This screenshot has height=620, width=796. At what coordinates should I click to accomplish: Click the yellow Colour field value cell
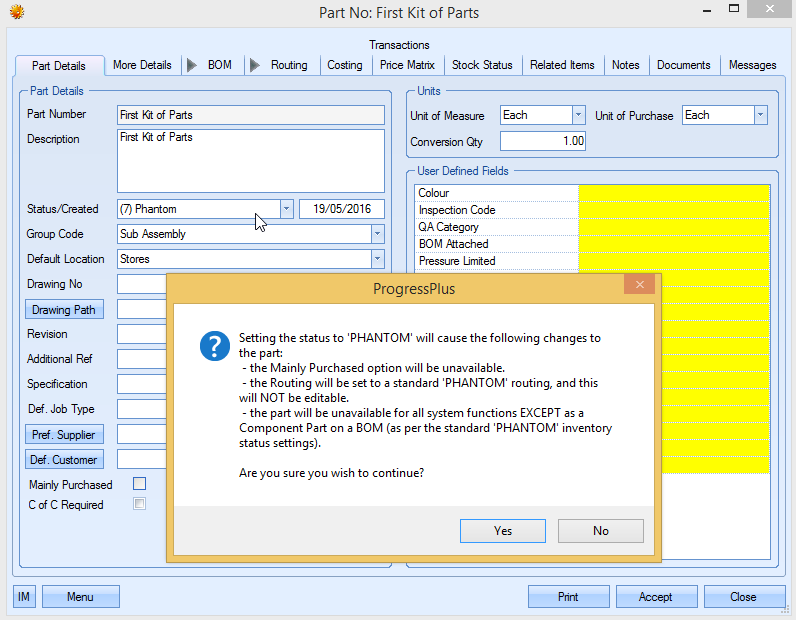[x=674, y=193]
